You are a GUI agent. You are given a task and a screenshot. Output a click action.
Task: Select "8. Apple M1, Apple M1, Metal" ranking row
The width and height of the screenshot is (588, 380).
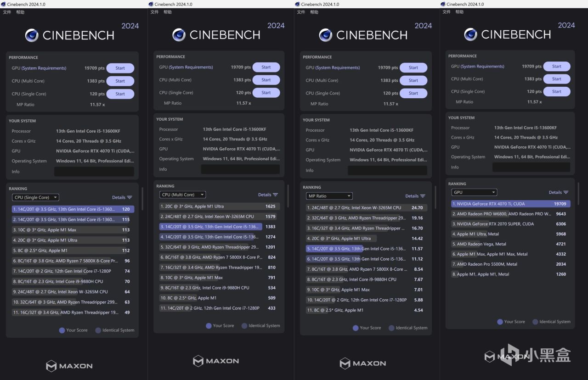[x=511, y=274]
